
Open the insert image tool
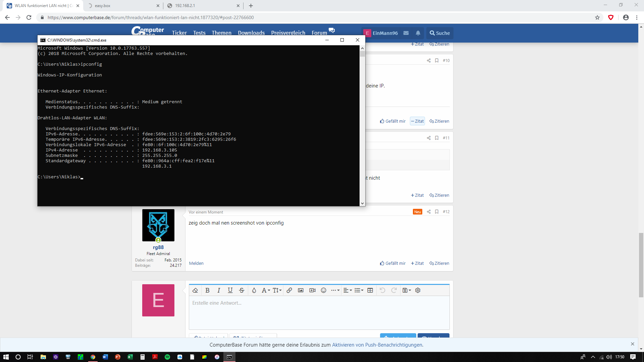[x=301, y=290]
